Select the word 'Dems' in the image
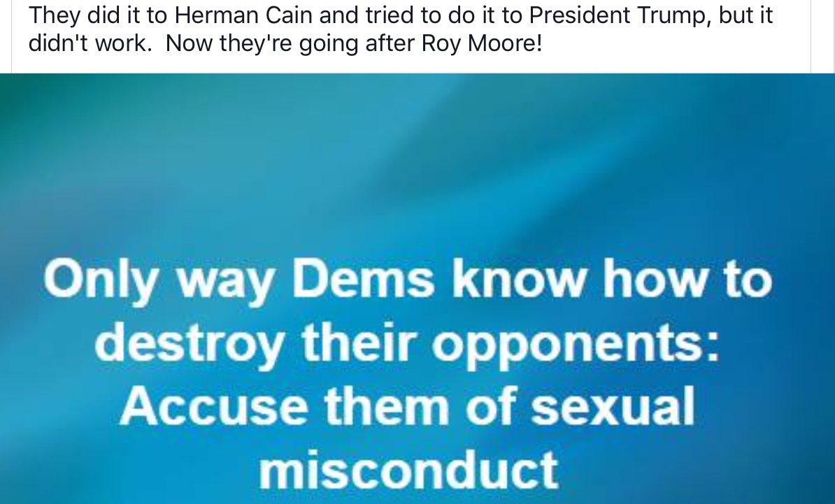Screen dimensions: 835x504 coord(363,279)
